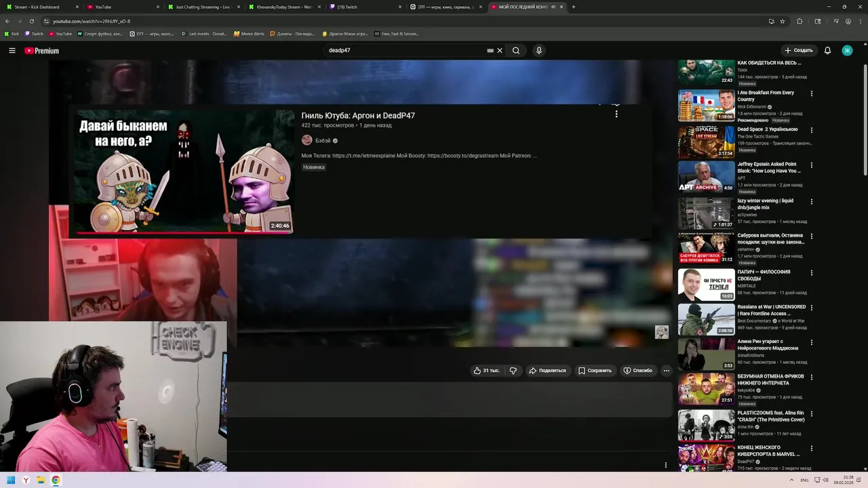Viewport: 868px width, 488px height.
Task: Open more actions ellipsis beside Спасибо
Action: (667, 371)
